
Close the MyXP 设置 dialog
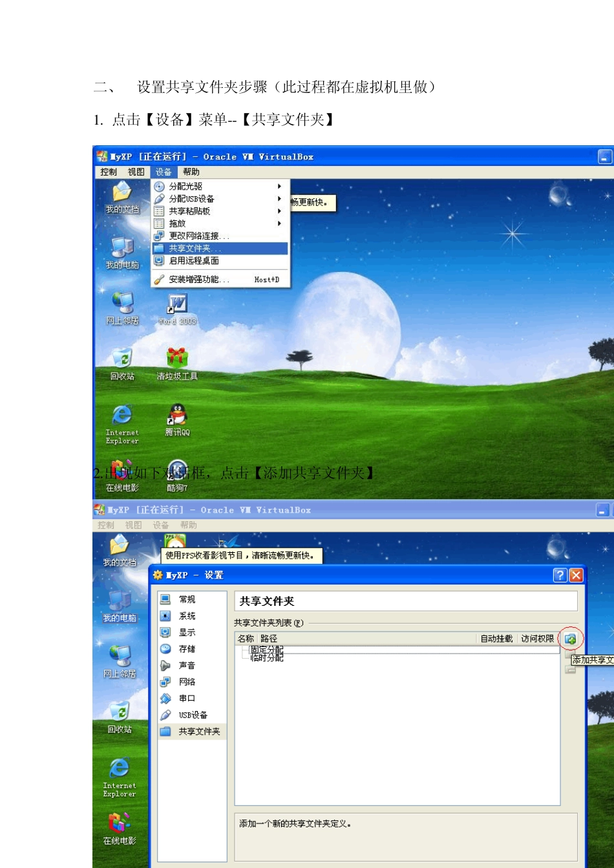pos(576,575)
